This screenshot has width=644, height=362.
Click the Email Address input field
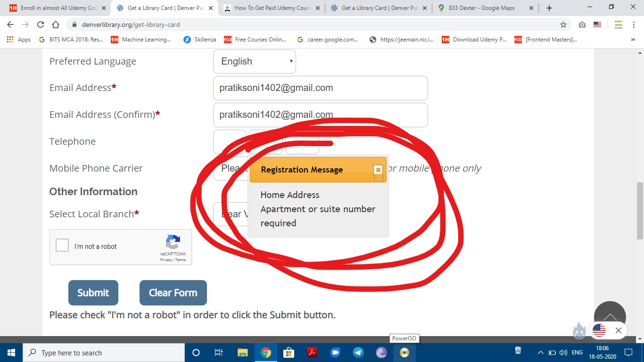click(x=320, y=88)
